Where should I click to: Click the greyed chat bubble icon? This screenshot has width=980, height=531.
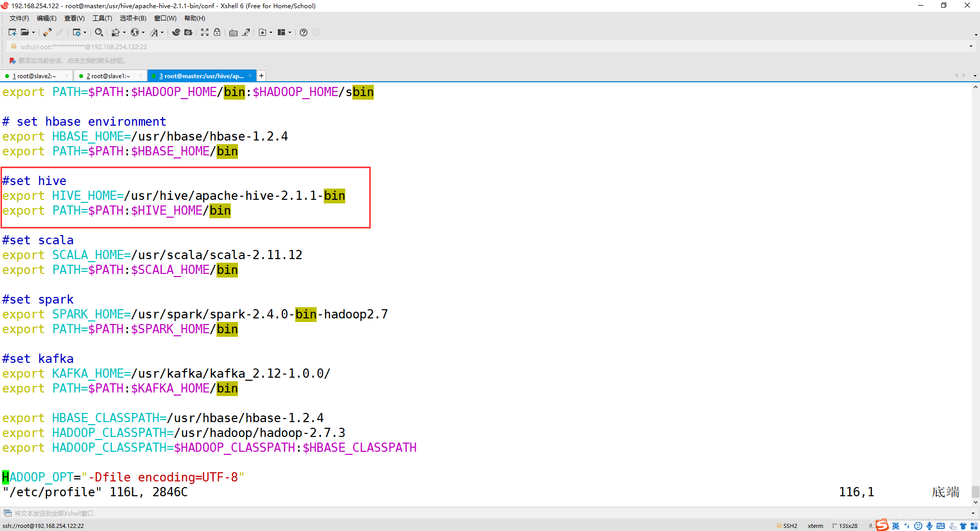pos(316,32)
